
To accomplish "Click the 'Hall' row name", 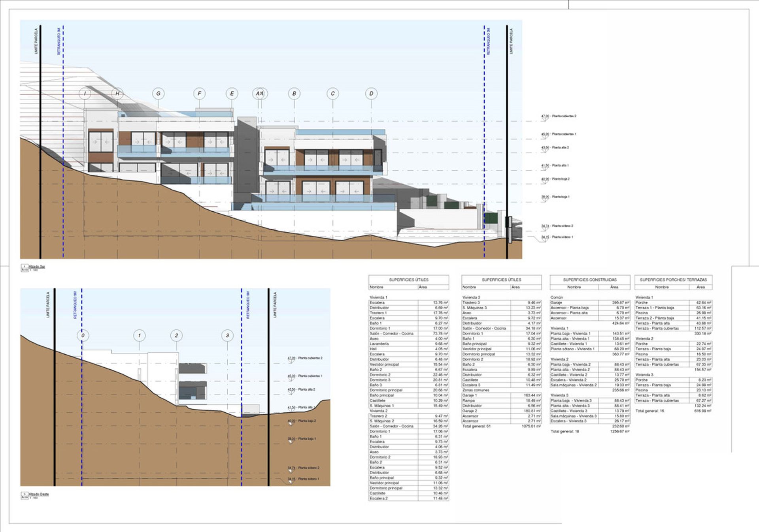I will click(373, 349).
